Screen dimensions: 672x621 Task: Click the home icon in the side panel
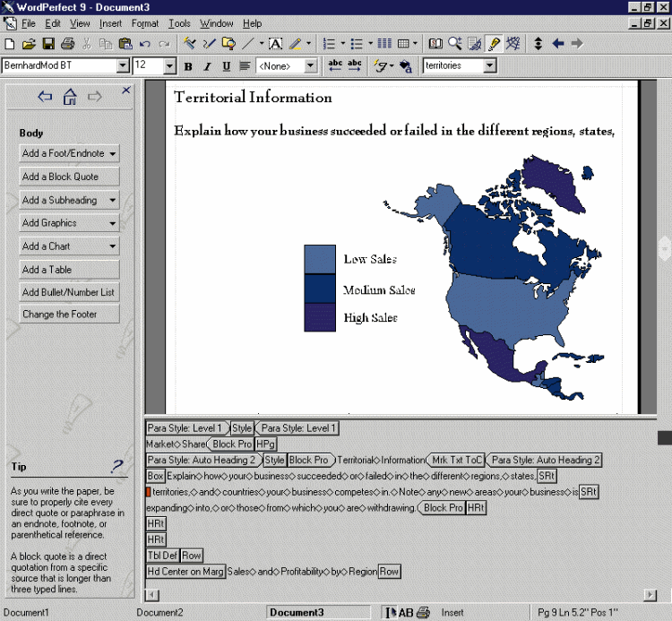click(70, 97)
